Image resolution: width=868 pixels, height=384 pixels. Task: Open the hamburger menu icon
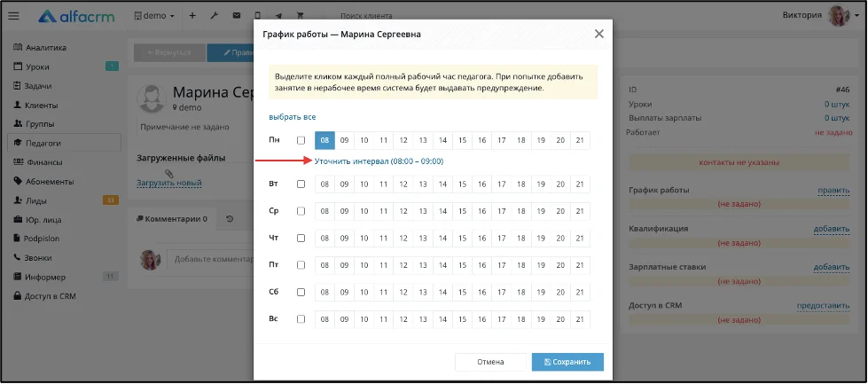click(14, 16)
